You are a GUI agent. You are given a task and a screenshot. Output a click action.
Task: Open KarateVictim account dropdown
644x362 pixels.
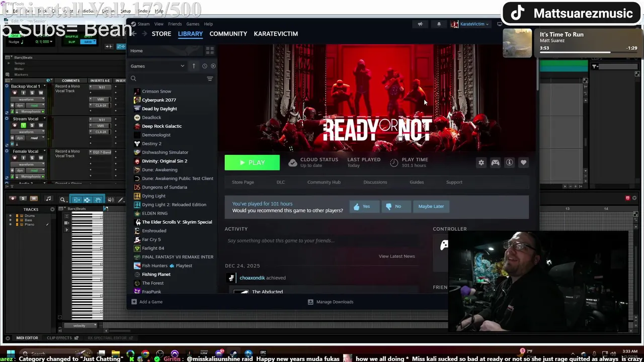470,24
